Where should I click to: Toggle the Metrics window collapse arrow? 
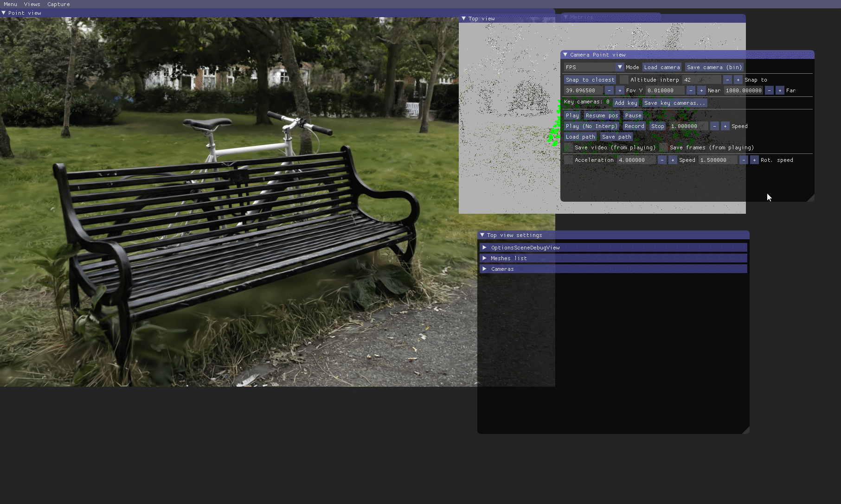point(565,17)
